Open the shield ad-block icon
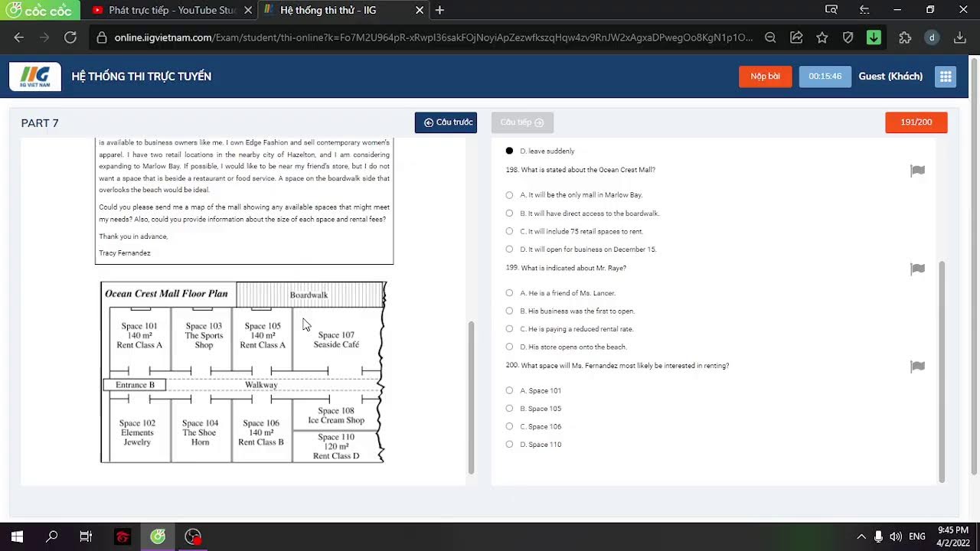980x551 pixels. tap(848, 37)
